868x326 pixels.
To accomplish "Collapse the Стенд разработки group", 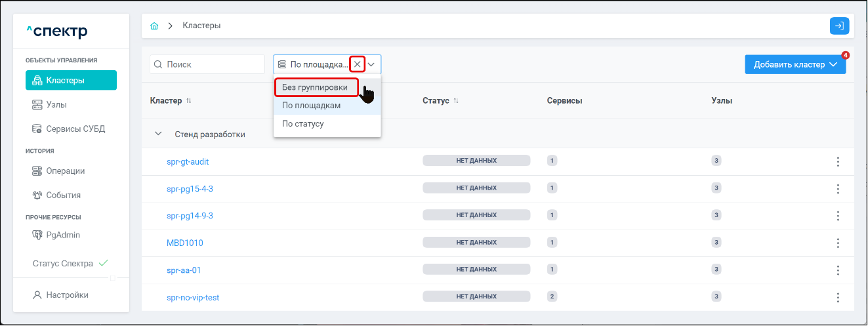I will tap(158, 134).
